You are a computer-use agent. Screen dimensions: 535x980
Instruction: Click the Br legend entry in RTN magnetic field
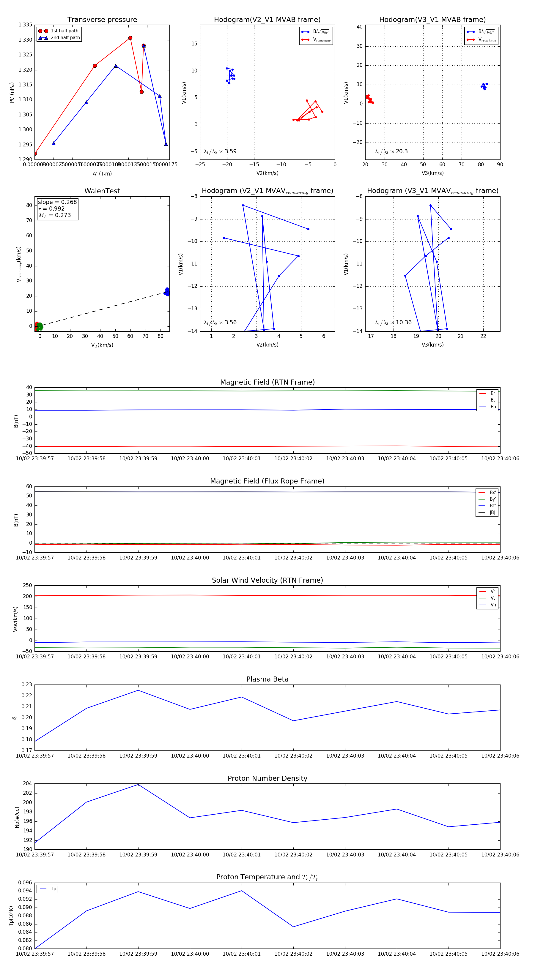coord(492,393)
